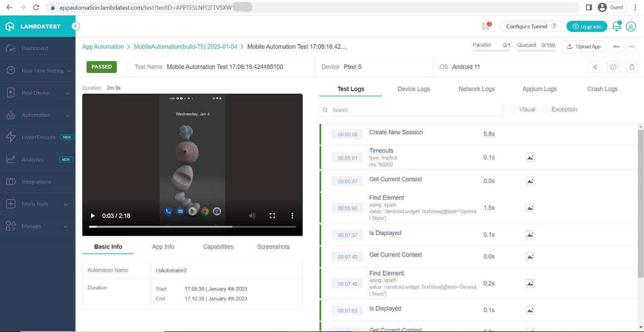View screenshot for Get Current Context at 00:05:87
This screenshot has width=644, height=332.
[x=530, y=181]
